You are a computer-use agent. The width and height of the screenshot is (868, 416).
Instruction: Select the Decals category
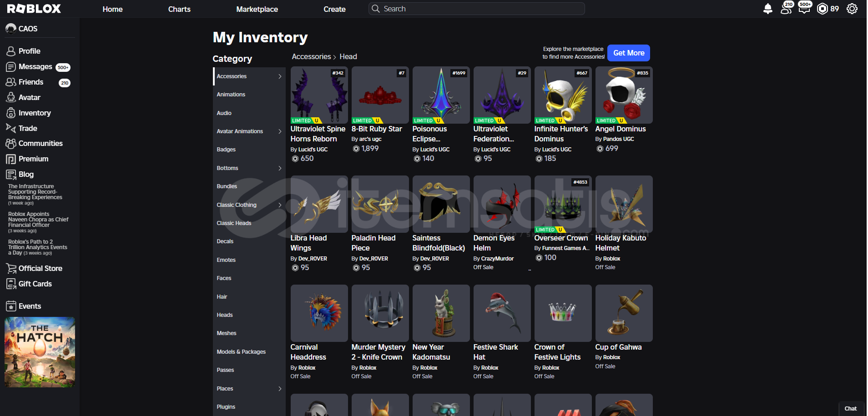(x=249, y=241)
